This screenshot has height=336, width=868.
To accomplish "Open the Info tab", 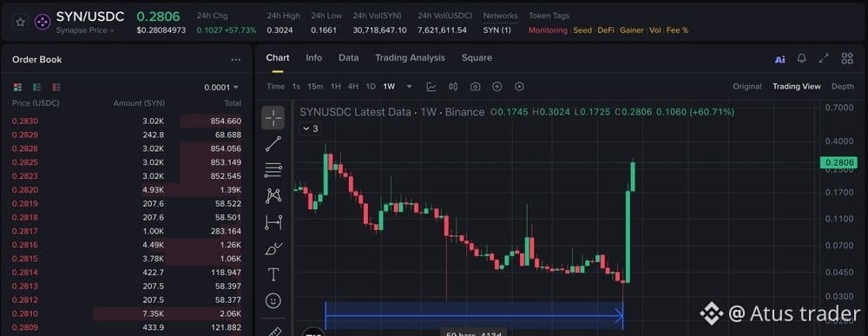I will pos(314,57).
